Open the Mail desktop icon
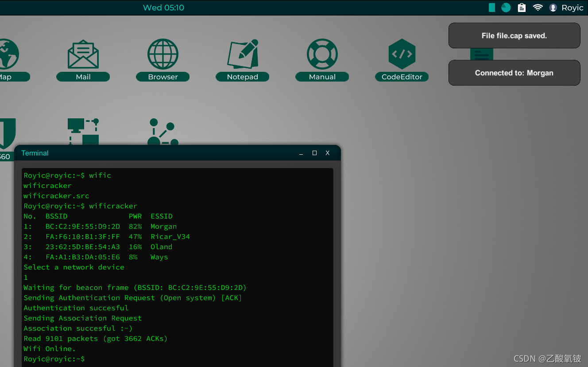588x367 pixels. [x=83, y=54]
